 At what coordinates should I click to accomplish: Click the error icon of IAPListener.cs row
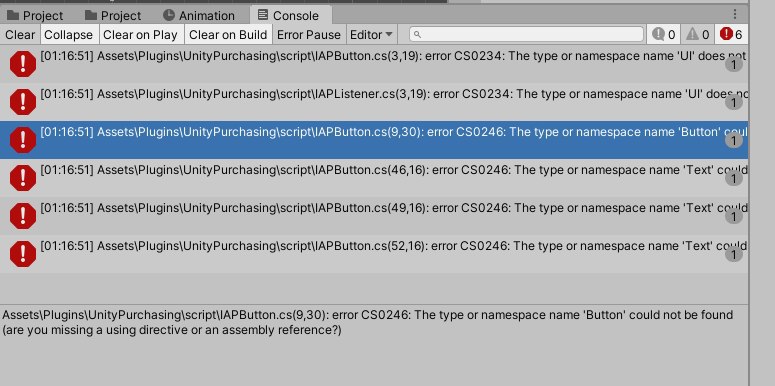[23, 102]
